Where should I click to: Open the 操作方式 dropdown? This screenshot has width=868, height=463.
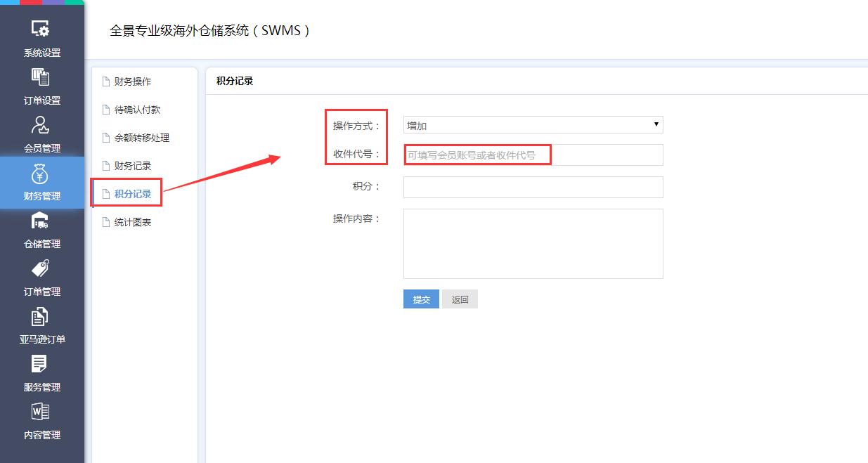click(533, 124)
